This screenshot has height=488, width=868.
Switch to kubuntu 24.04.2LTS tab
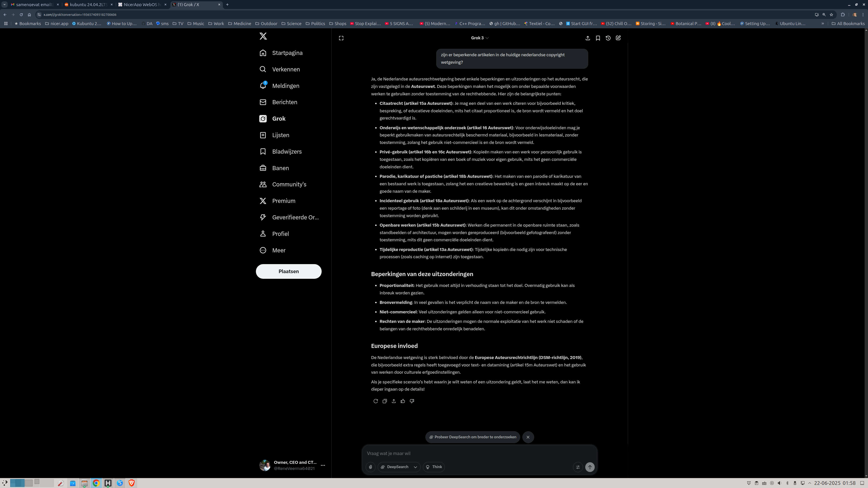click(x=88, y=4)
